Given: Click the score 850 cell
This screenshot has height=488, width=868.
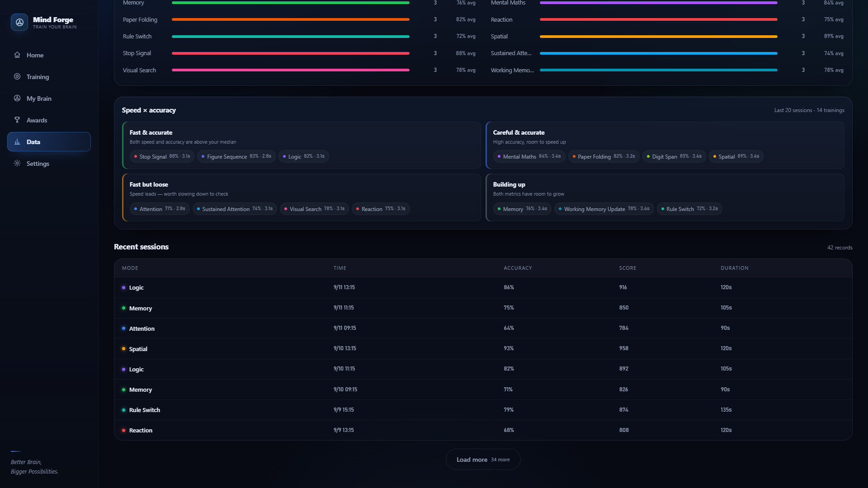Looking at the screenshot, I should pos(623,308).
